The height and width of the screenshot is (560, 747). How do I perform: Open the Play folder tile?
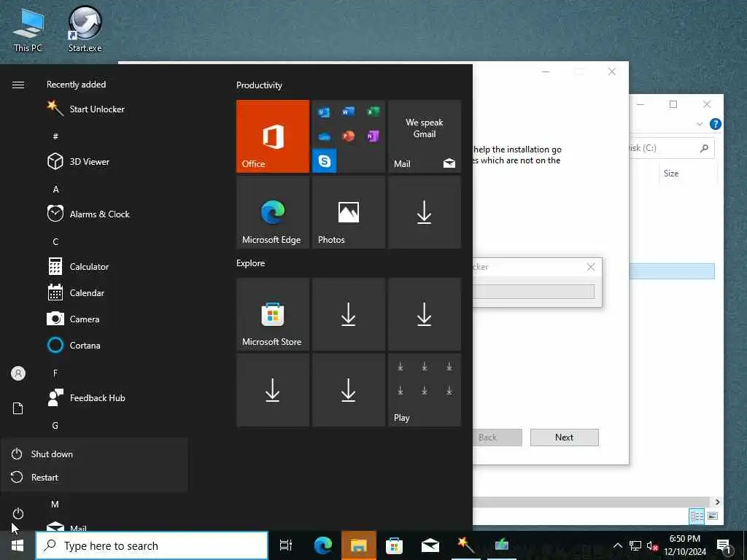425,390
